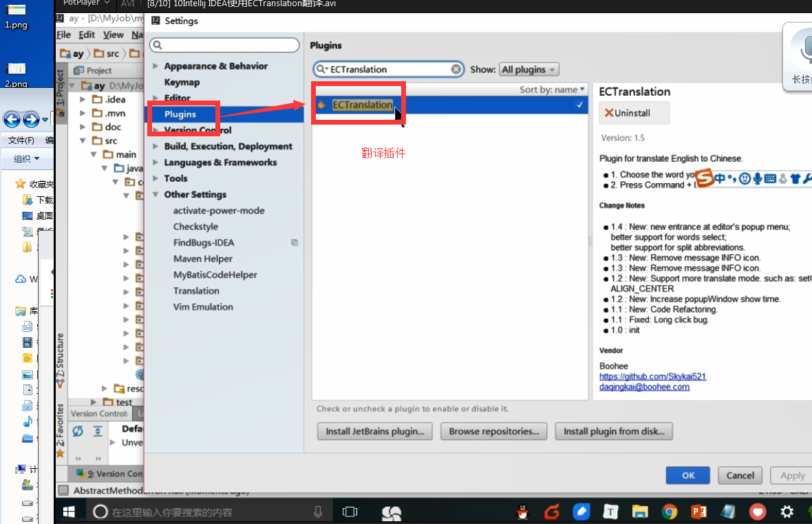Click the microphone icon in taskbar search
This screenshot has height=524, width=812.
[318, 512]
